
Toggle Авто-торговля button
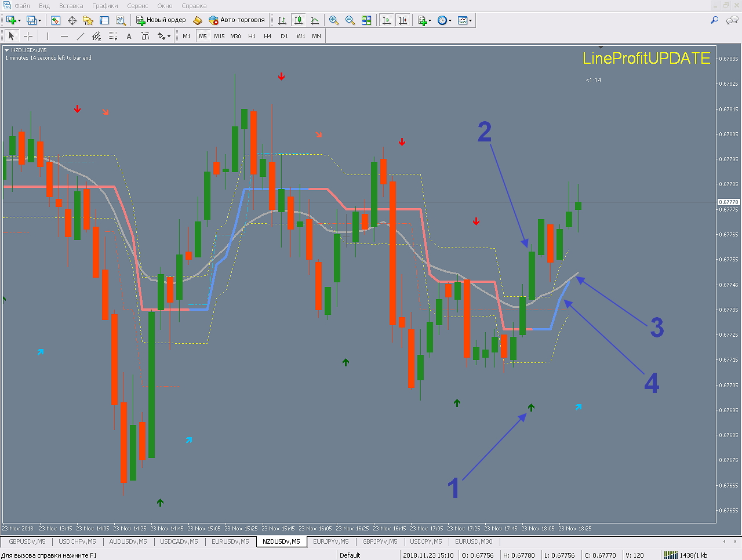click(237, 20)
